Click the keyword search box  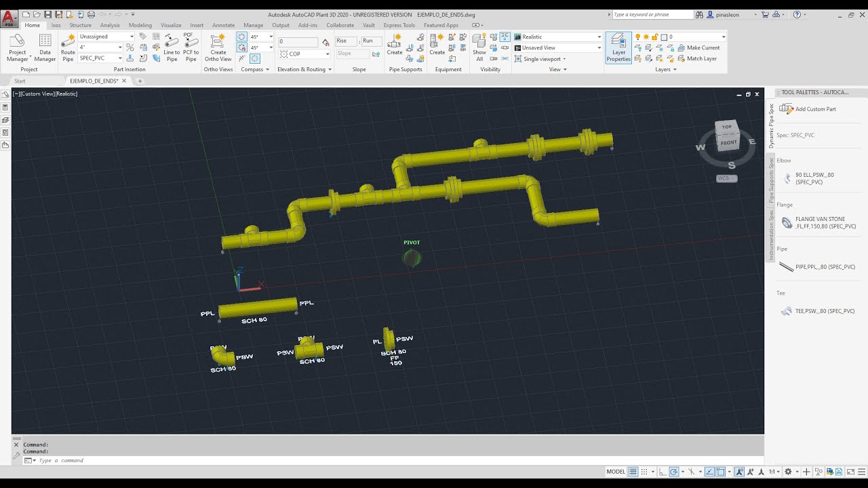652,14
